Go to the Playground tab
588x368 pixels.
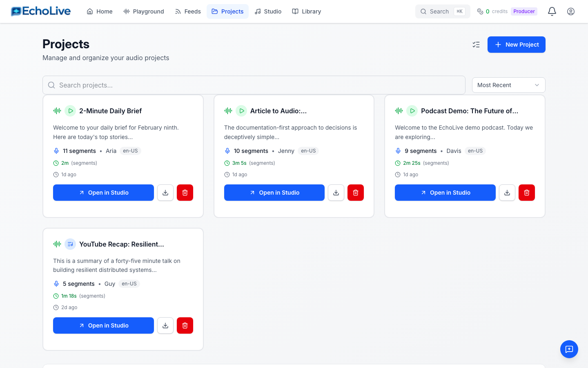pyautogui.click(x=144, y=11)
